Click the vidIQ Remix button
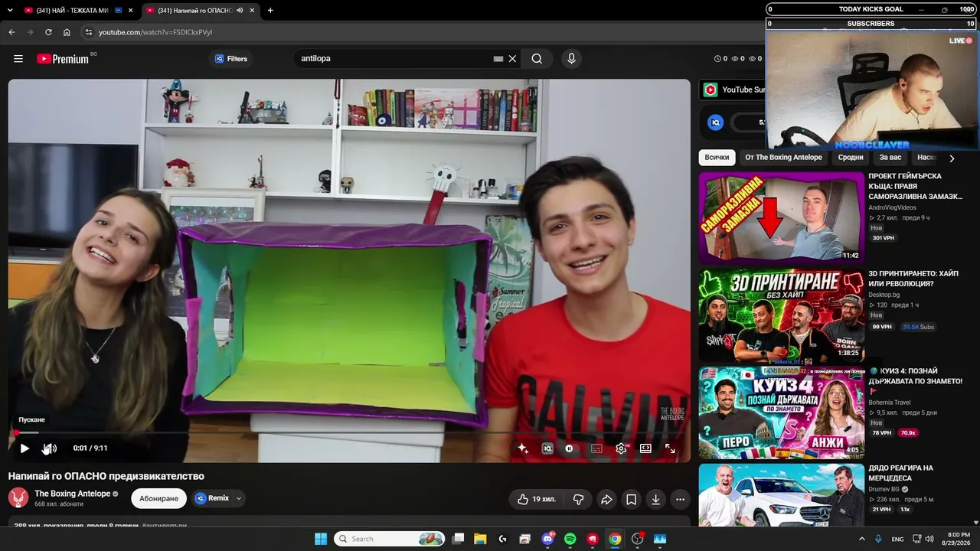The height and width of the screenshot is (551, 980). [212, 498]
